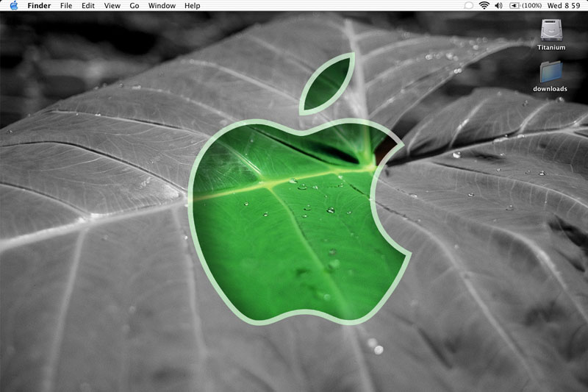Open the Help menu
This screenshot has width=588, height=392.
192,6
